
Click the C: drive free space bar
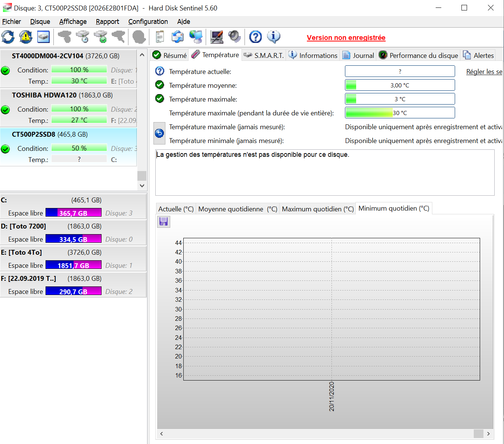(x=73, y=213)
